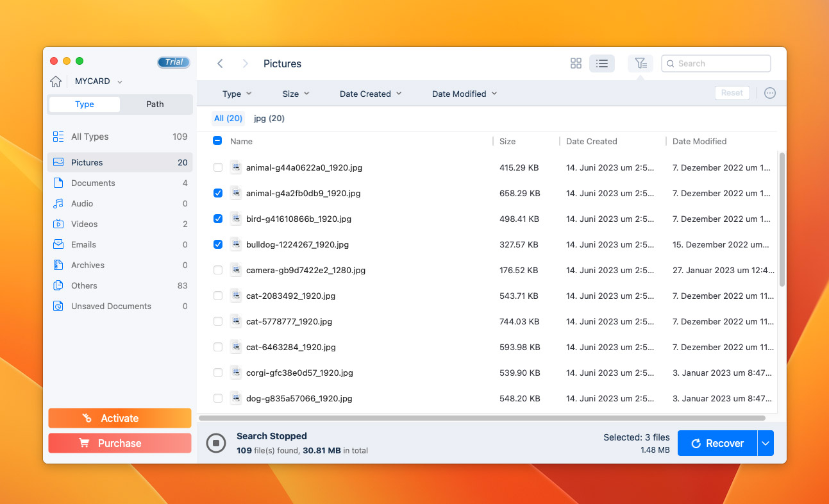The width and height of the screenshot is (829, 504).
Task: Click file icon of animal-g44a0622a0_1920.jpg
Action: point(236,167)
